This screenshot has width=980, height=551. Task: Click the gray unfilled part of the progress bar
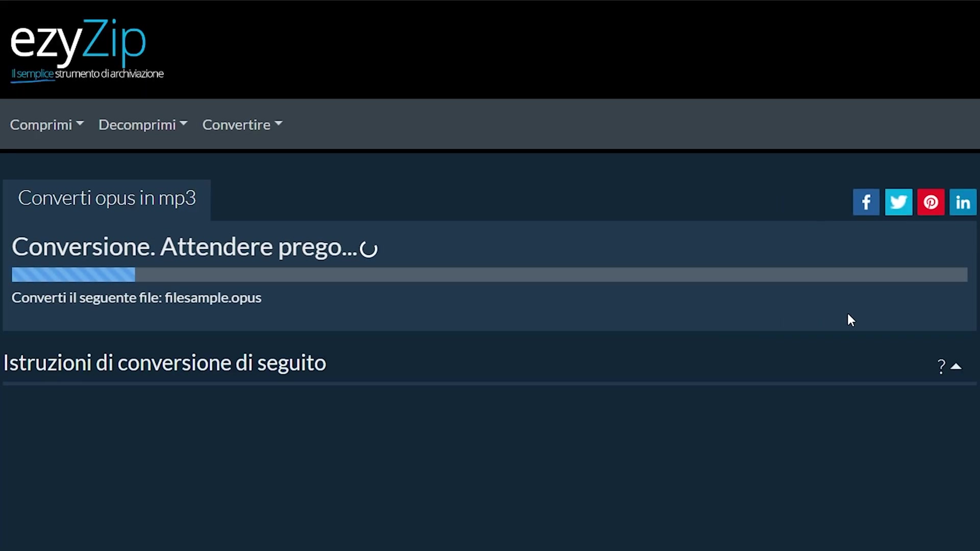[551, 274]
